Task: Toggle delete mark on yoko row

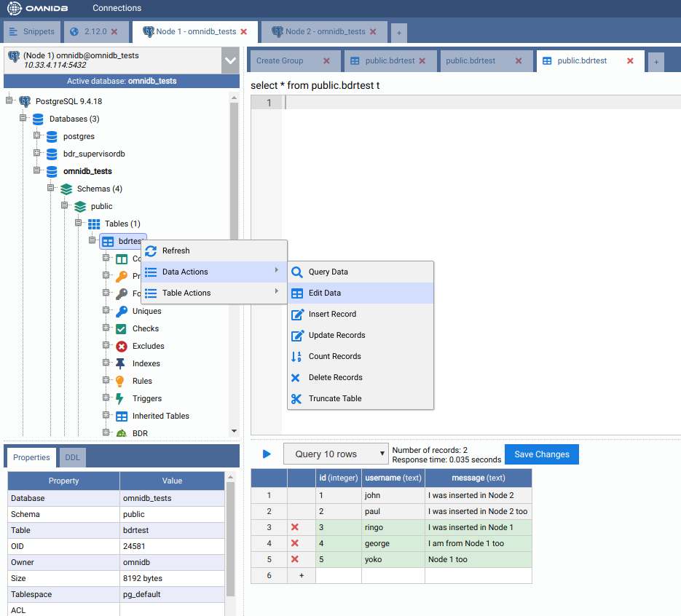Action: click(x=295, y=559)
